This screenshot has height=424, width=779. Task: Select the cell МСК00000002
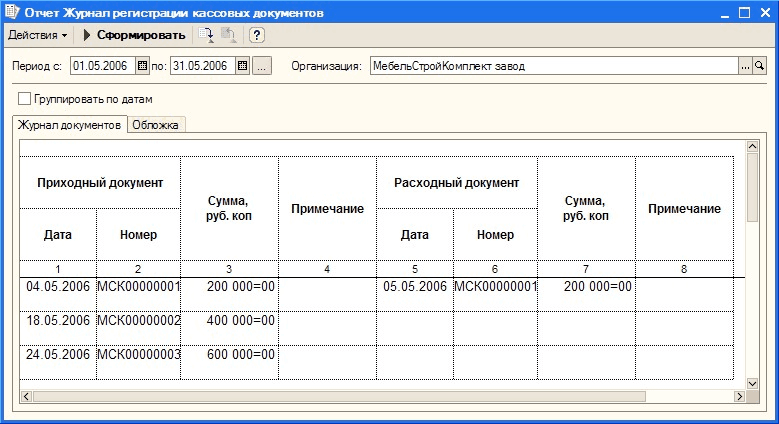coord(138,329)
